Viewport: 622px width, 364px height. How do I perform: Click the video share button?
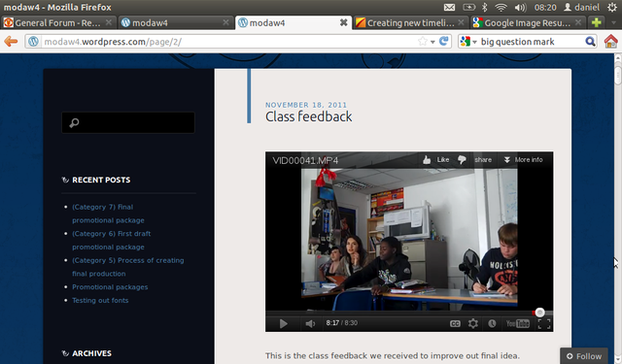(483, 159)
